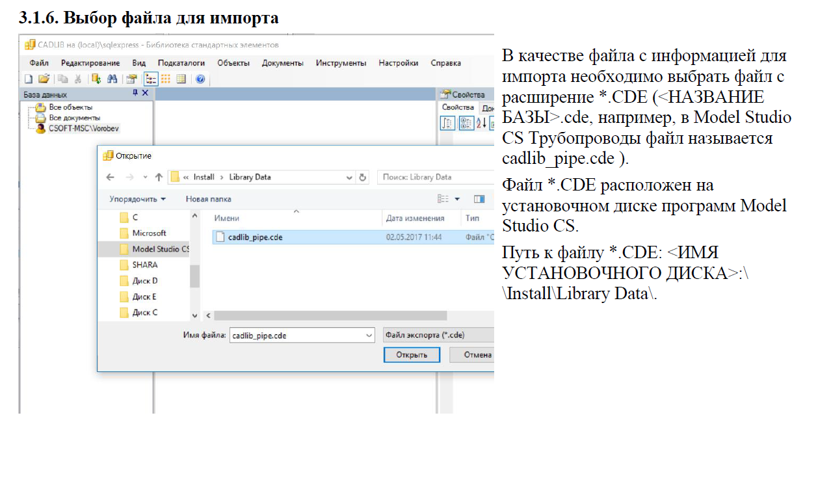Close the База данных panel

pos(145,94)
